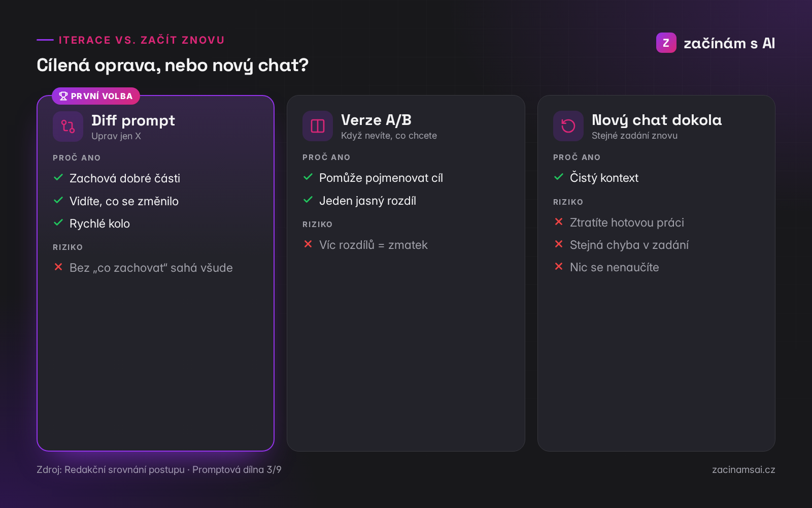Click the red cross beside Stejná chyba v zadání

click(559, 244)
